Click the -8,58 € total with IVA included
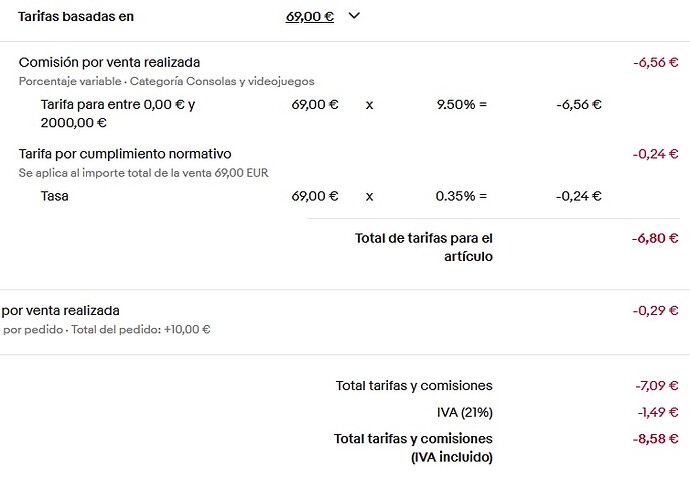The width and height of the screenshot is (690, 479). click(x=656, y=439)
